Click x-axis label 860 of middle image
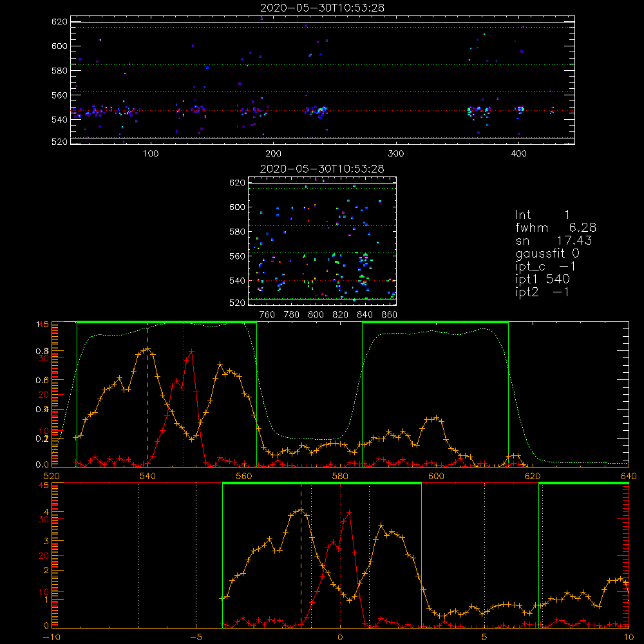This screenshot has width=644, height=644. 390,315
